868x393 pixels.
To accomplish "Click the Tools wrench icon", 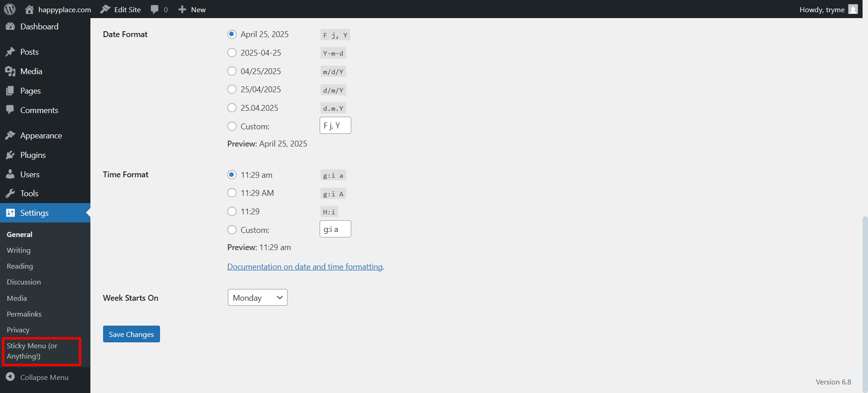I will click(x=10, y=194).
